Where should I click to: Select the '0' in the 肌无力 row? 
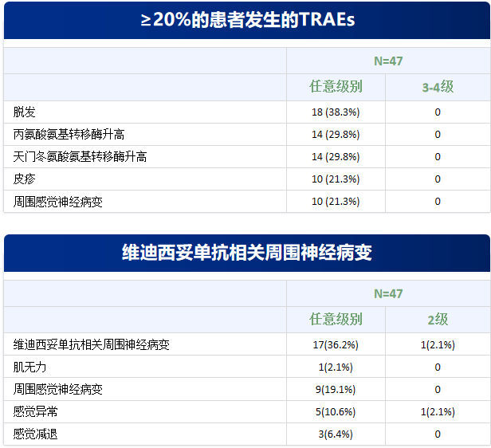pyautogui.click(x=438, y=367)
